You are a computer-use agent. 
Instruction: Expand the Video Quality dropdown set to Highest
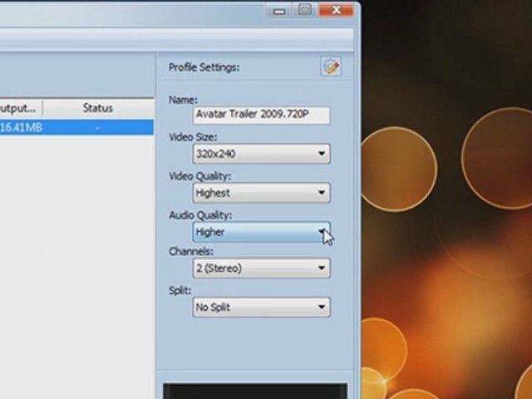point(261,193)
